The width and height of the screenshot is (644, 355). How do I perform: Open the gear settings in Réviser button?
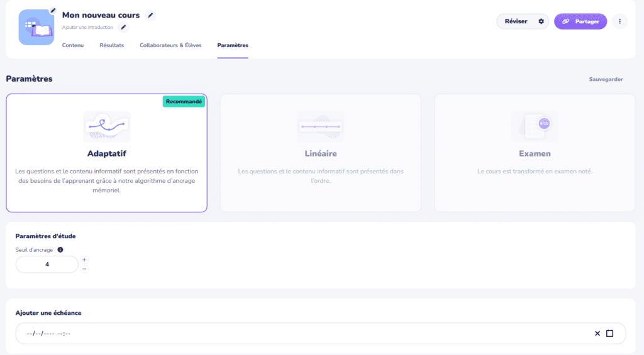pyautogui.click(x=541, y=21)
